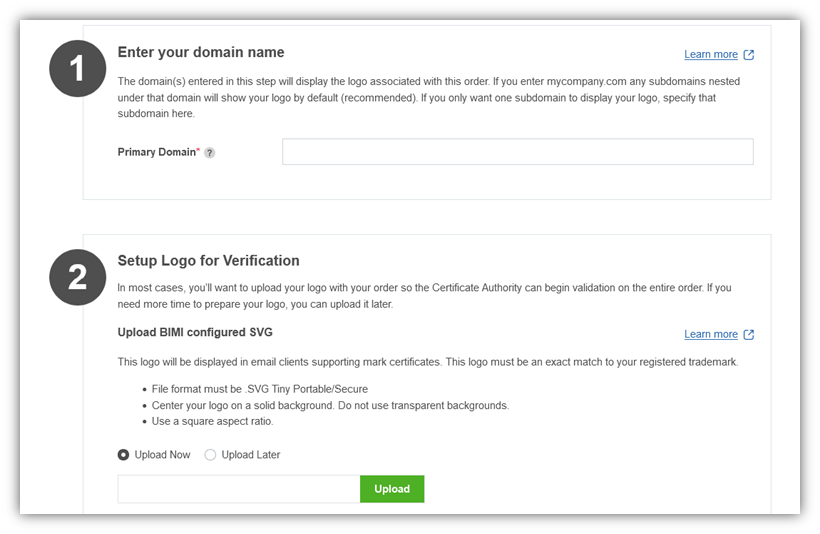
Task: Click the 'Primary Domain' label text
Action: pos(156,152)
